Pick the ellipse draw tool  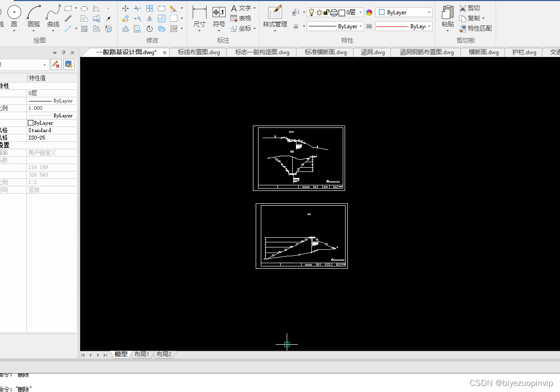(x=84, y=8)
